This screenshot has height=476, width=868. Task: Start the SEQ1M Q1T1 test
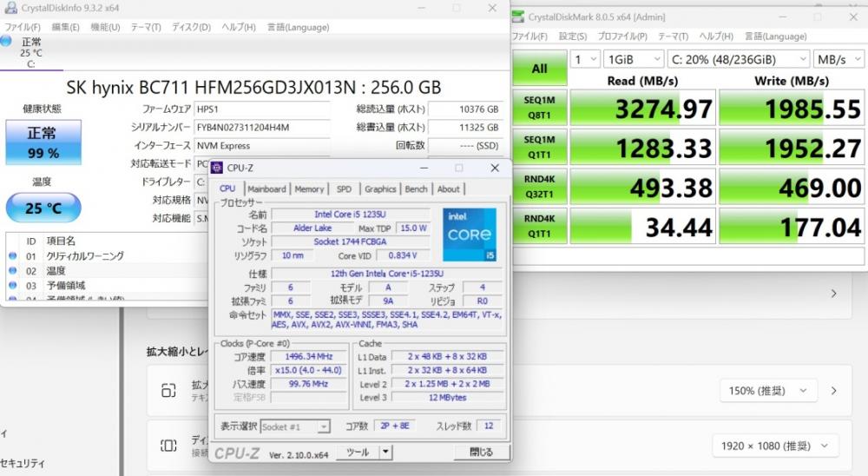[x=540, y=147]
